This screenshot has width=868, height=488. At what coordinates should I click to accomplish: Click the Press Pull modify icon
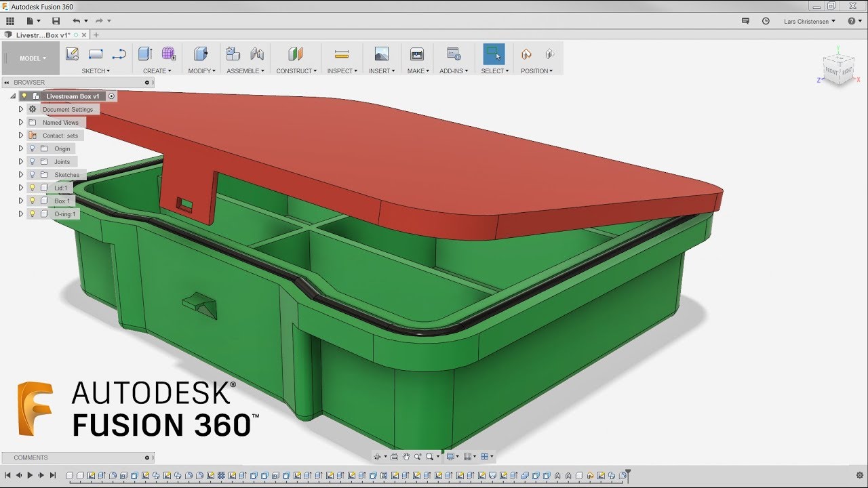click(201, 54)
